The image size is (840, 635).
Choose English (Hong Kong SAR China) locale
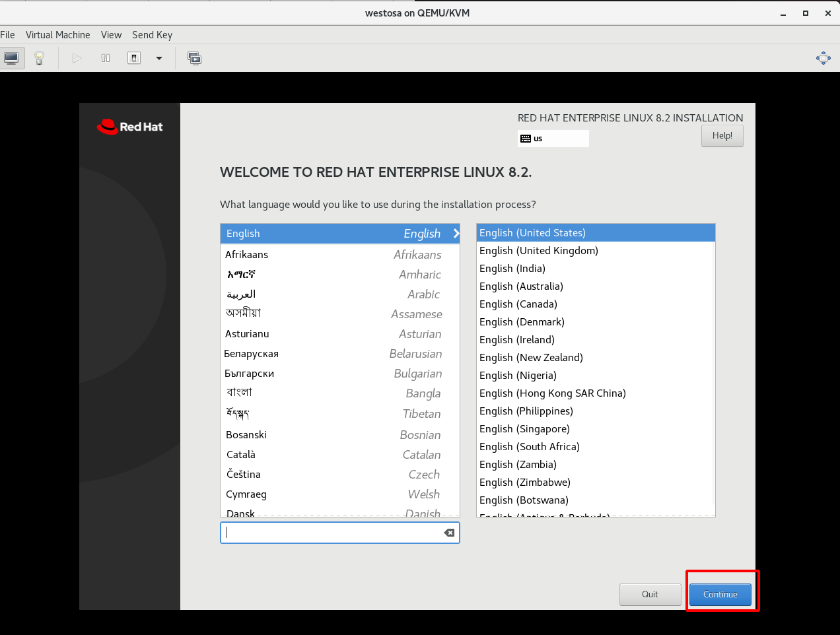[596, 393]
